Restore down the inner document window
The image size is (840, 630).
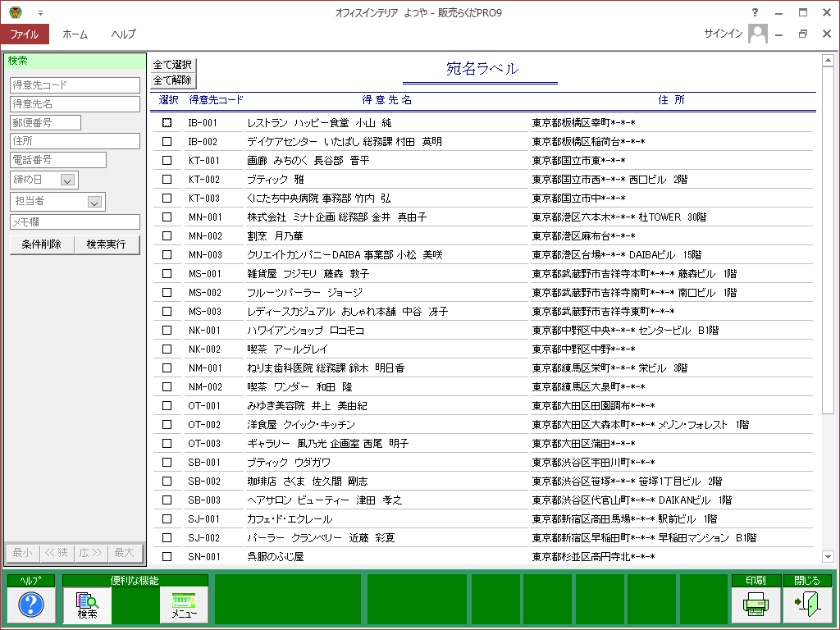coord(802,34)
